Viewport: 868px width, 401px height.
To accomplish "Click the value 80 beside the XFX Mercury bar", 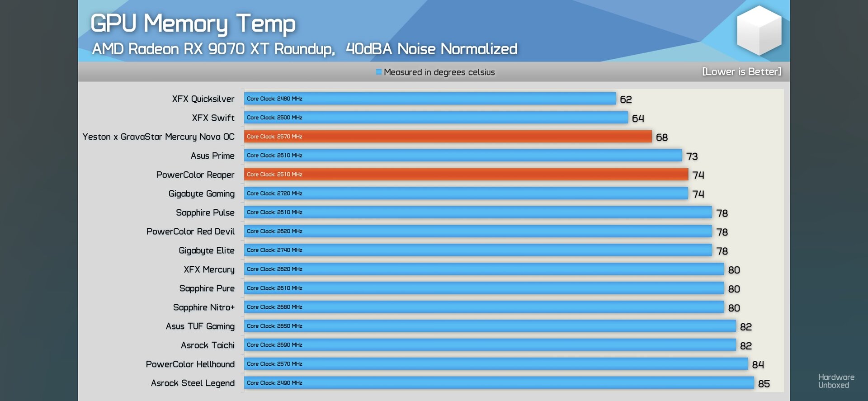I will pos(734,270).
